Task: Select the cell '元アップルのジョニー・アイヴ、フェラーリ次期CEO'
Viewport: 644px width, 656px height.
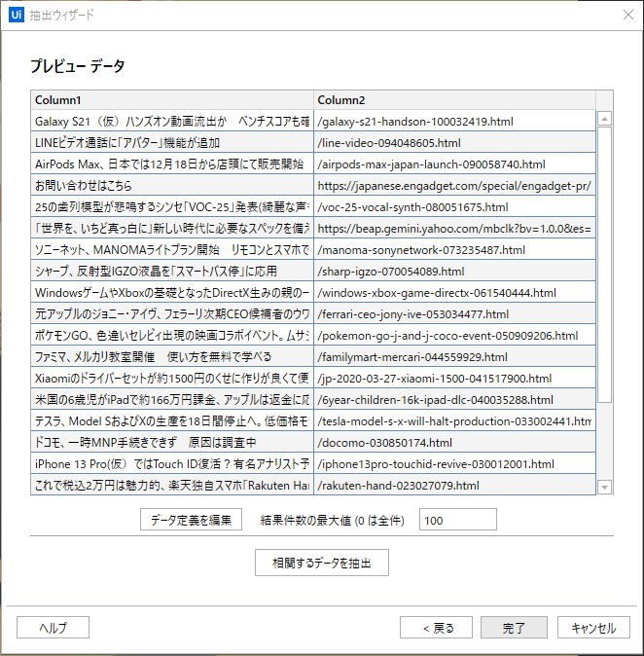Action: pyautogui.click(x=172, y=313)
